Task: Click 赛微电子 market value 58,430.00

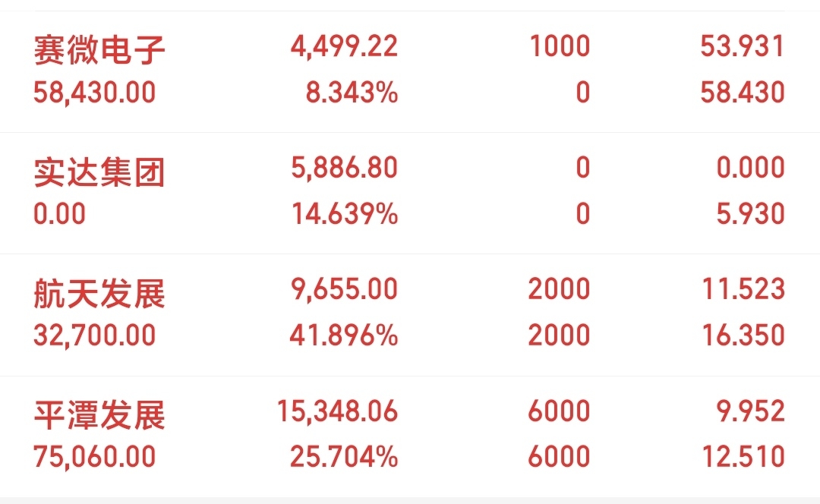Action: 94,93
